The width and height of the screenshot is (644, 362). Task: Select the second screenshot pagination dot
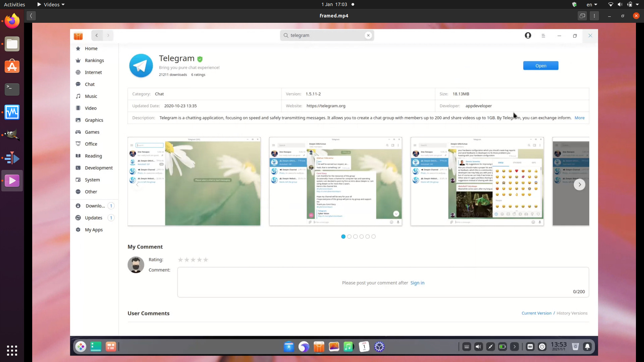349,236
